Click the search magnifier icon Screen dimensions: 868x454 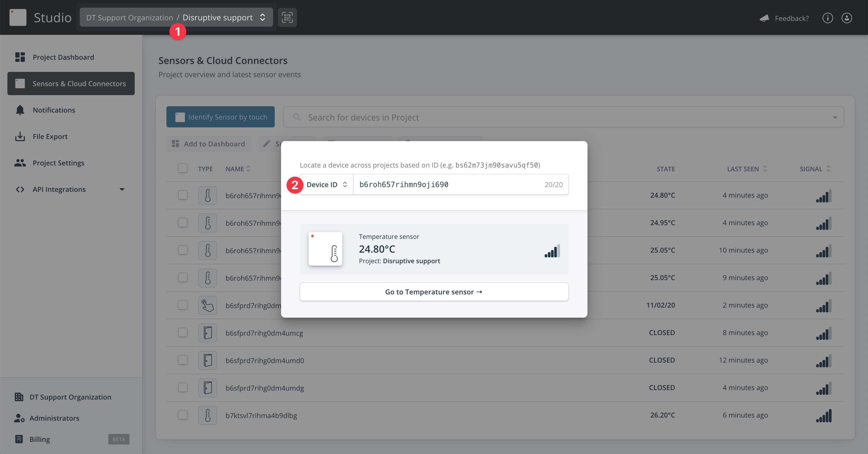297,117
